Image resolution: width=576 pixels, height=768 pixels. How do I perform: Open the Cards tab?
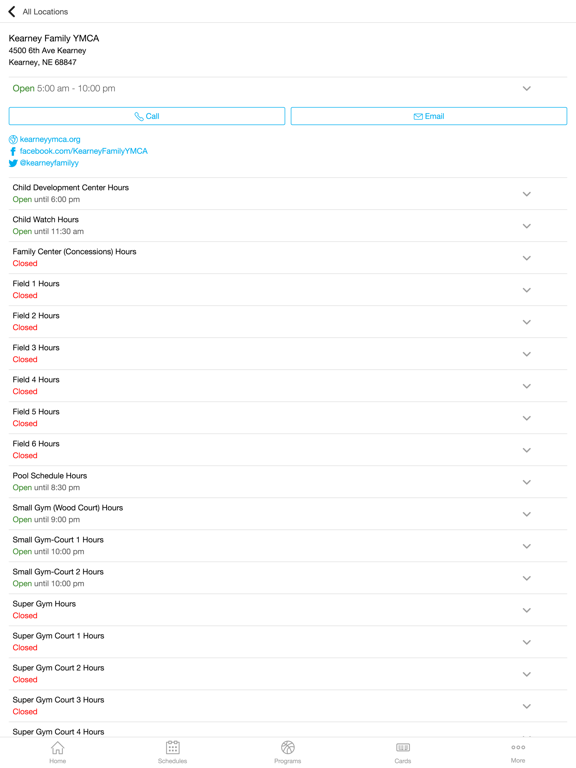pos(403,752)
